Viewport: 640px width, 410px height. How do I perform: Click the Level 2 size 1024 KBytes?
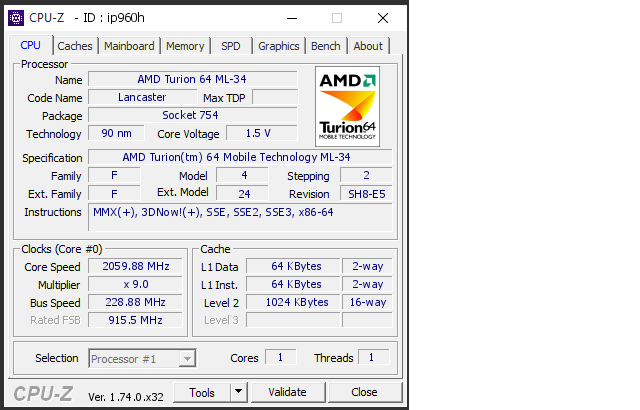[x=293, y=302]
